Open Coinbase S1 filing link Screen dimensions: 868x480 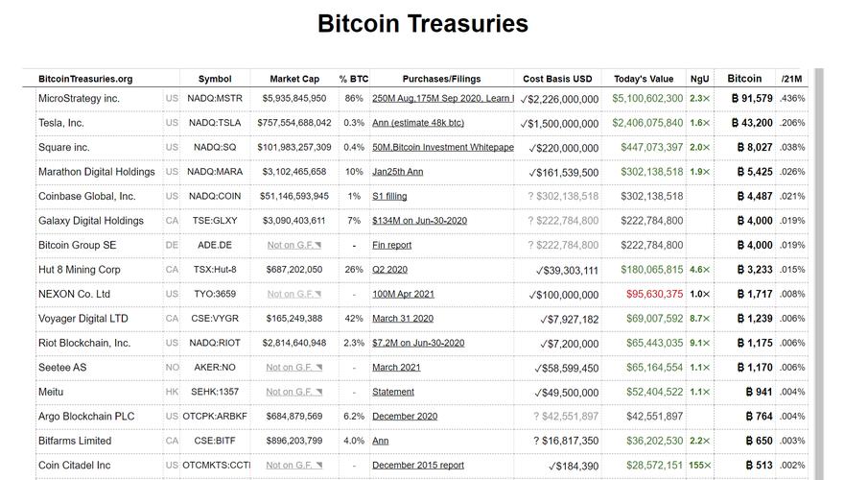[x=389, y=196]
